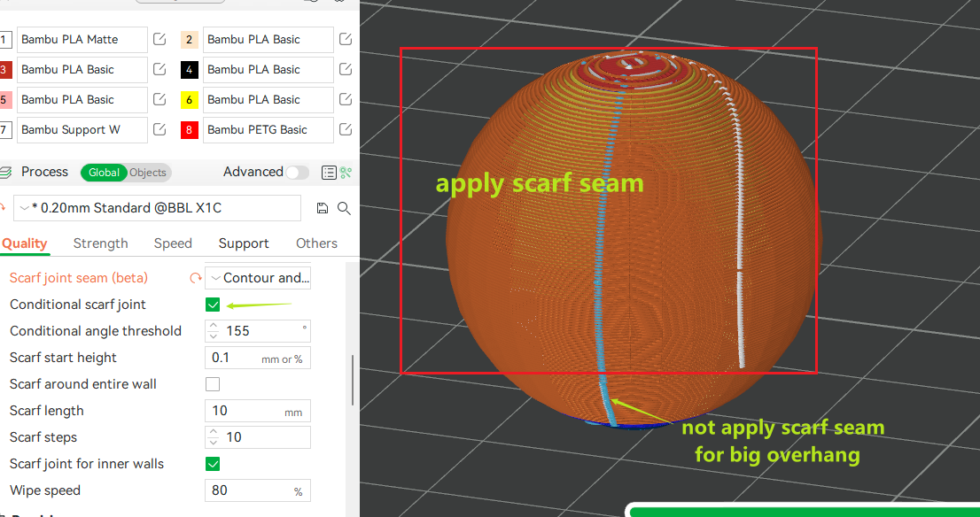Open filament 3 Bambu PLA Basic dropdown
Screen dimensions: 980x517
click(82, 69)
